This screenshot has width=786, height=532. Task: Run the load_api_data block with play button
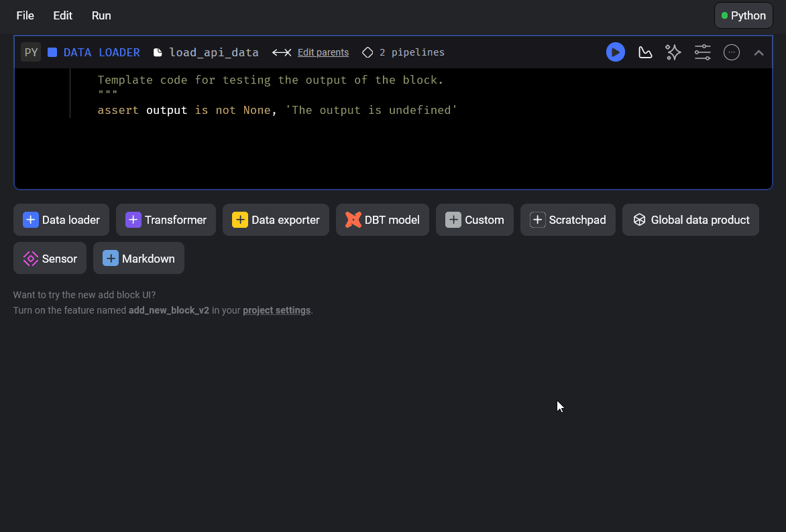[615, 52]
